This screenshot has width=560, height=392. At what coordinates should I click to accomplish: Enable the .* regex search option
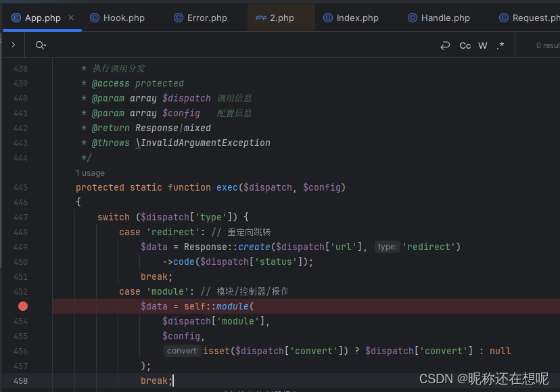point(500,45)
